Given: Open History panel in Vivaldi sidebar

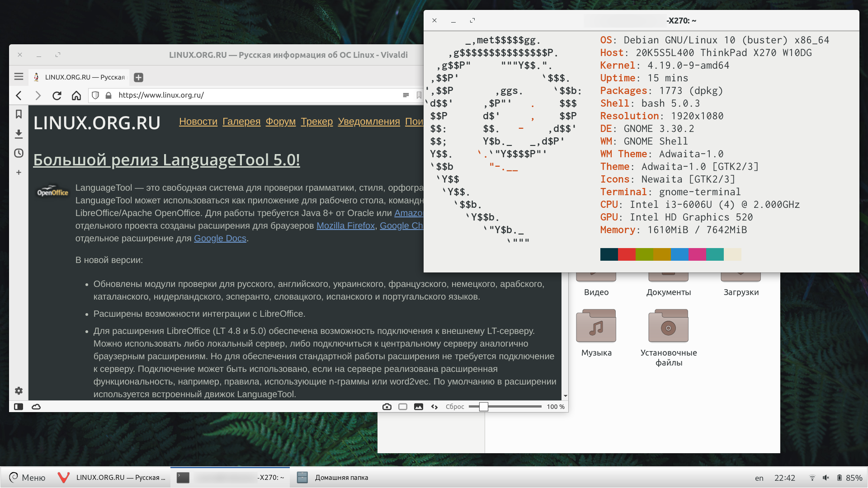Looking at the screenshot, I should coord(19,153).
